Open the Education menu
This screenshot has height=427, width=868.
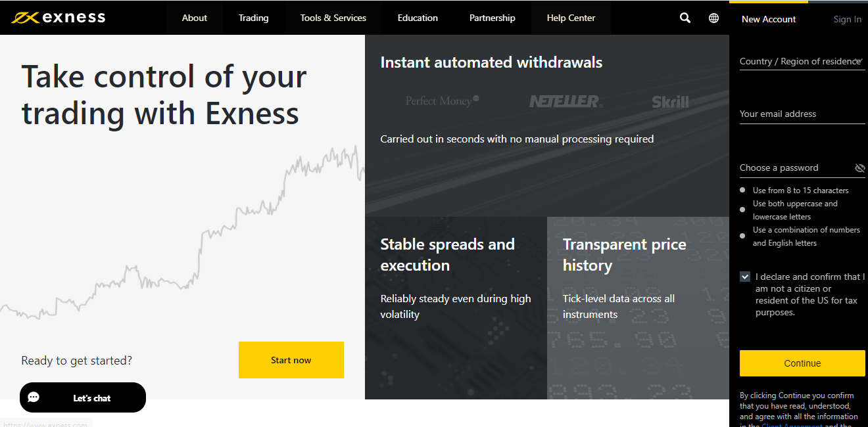[418, 18]
